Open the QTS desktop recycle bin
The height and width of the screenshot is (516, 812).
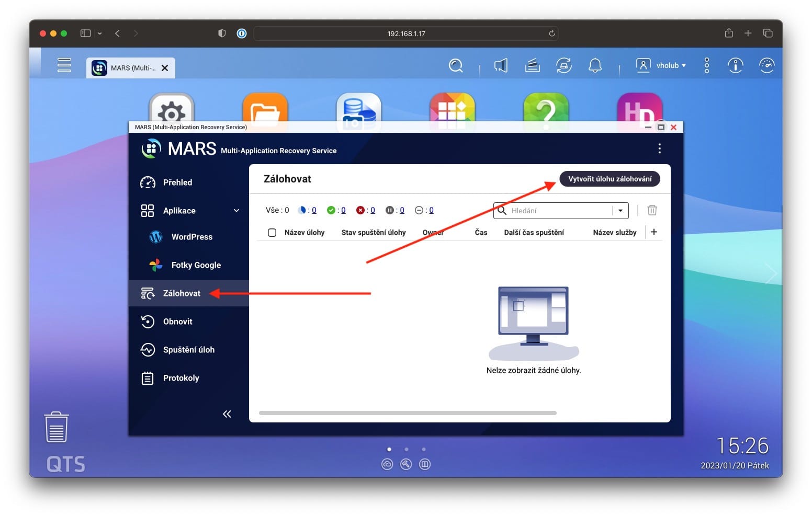coord(57,427)
